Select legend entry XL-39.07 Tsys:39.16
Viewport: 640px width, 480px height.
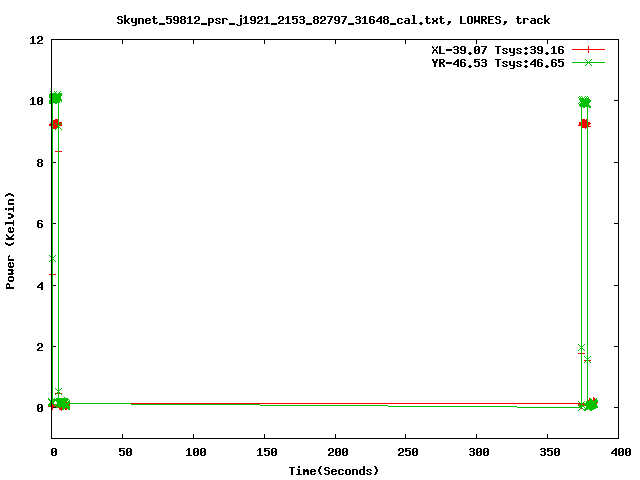pos(498,50)
